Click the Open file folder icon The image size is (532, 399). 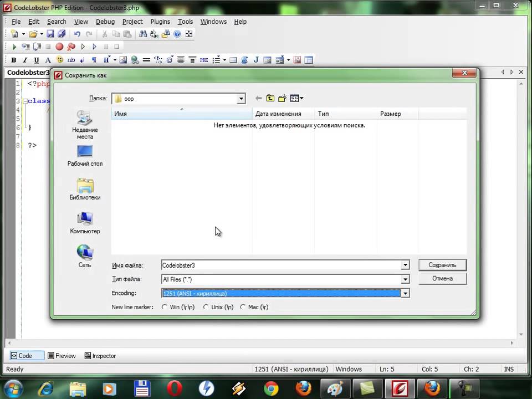[33, 34]
